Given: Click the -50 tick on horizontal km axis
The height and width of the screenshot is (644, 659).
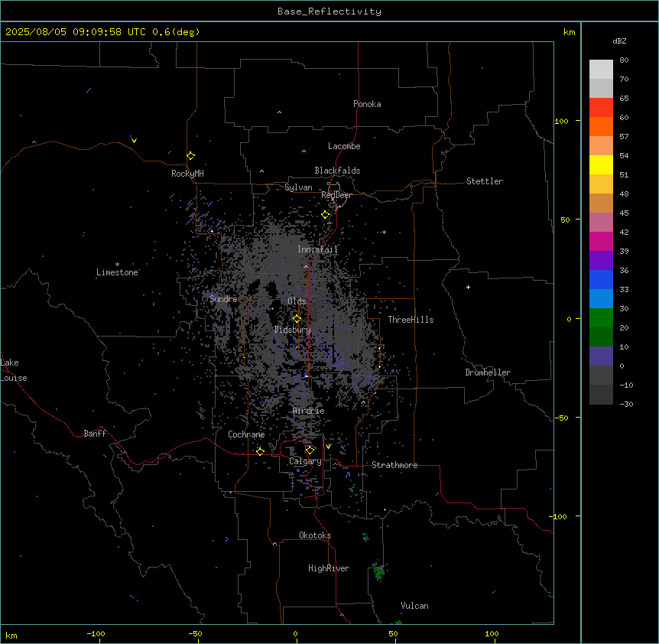Looking at the screenshot, I should (195, 633).
